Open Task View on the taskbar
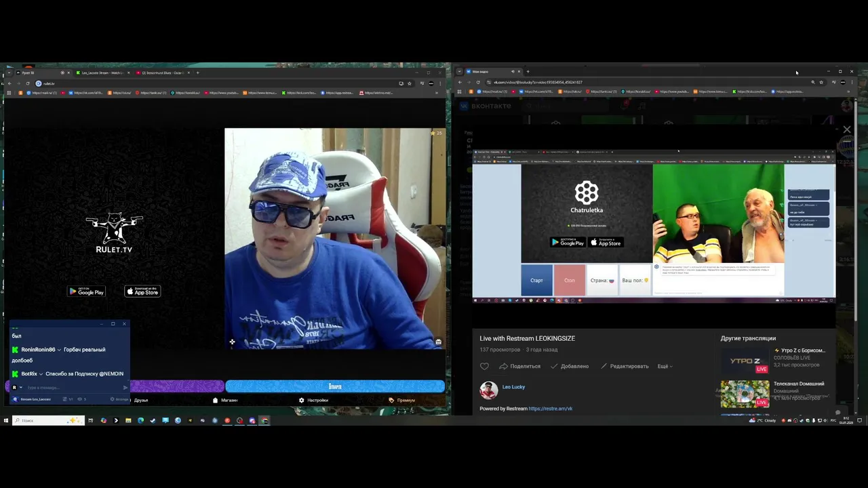The image size is (868, 488). coord(91,420)
